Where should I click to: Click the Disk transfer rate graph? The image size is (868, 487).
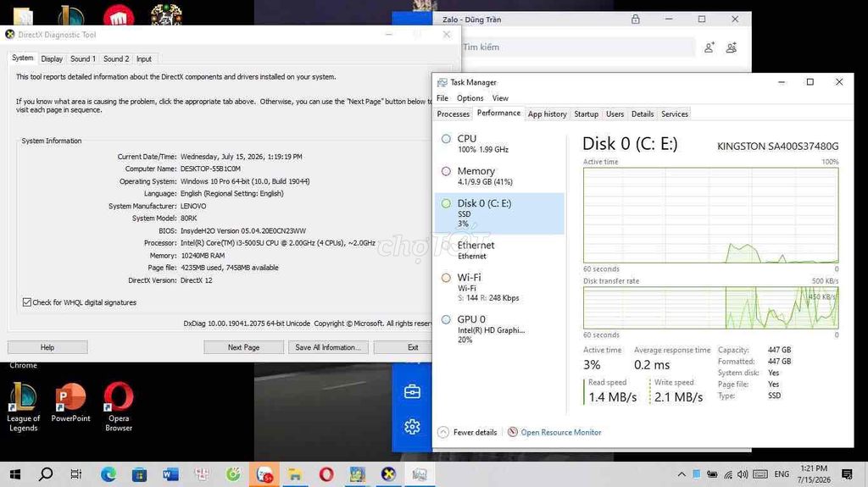(x=711, y=307)
